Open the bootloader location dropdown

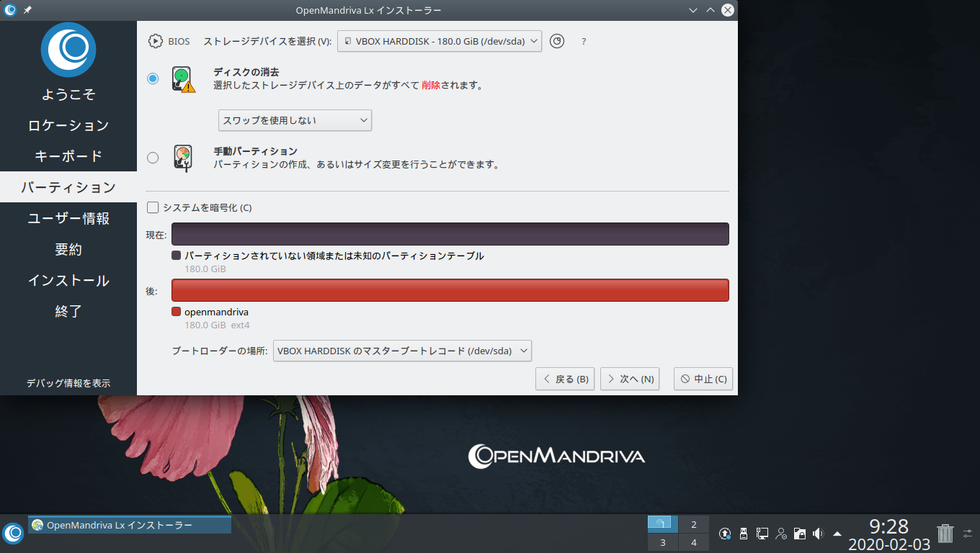402,351
